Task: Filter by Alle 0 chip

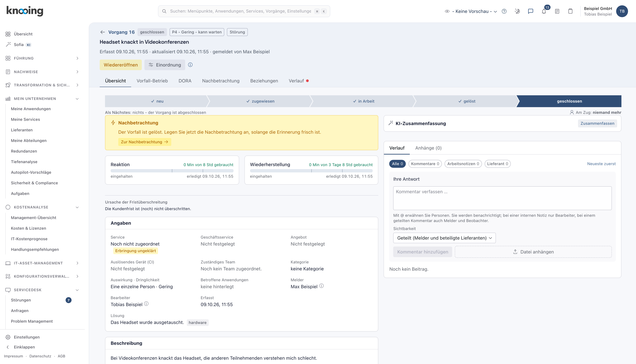Action: (397, 164)
